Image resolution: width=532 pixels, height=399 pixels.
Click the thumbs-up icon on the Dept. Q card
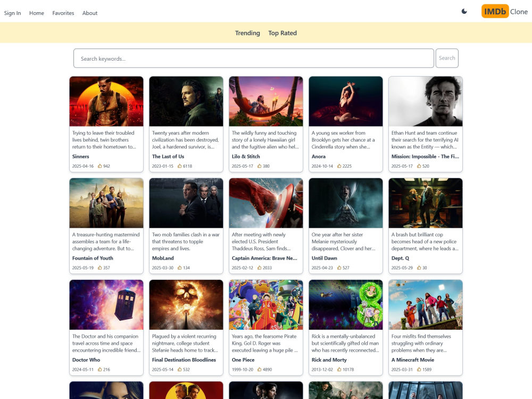pyautogui.click(x=419, y=268)
